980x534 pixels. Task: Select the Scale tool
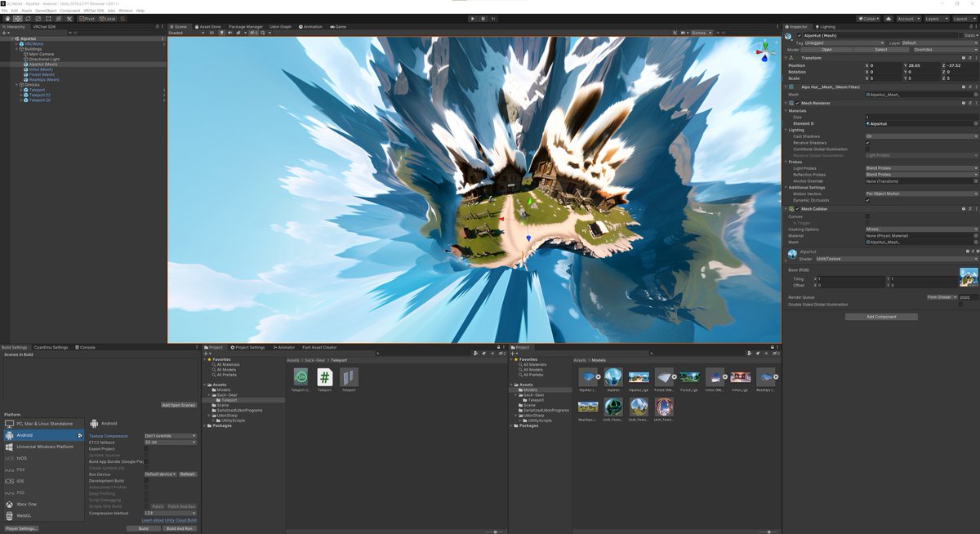[x=37, y=19]
